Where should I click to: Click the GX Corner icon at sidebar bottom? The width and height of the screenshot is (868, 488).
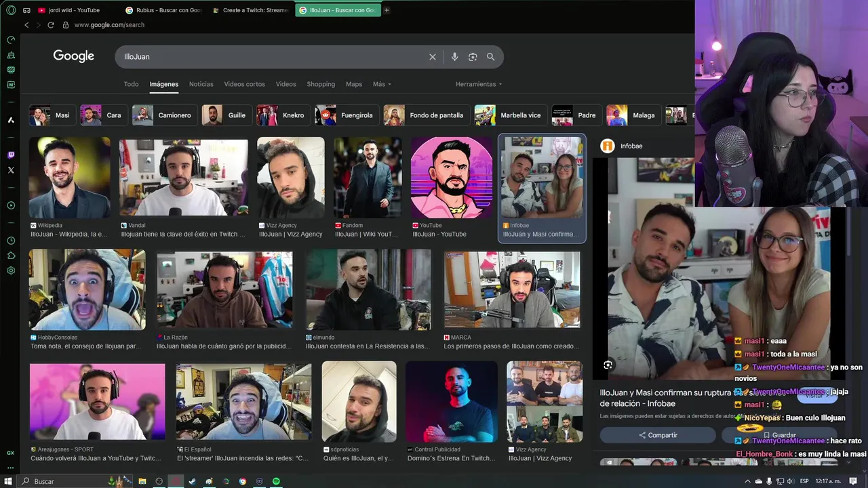[11, 453]
